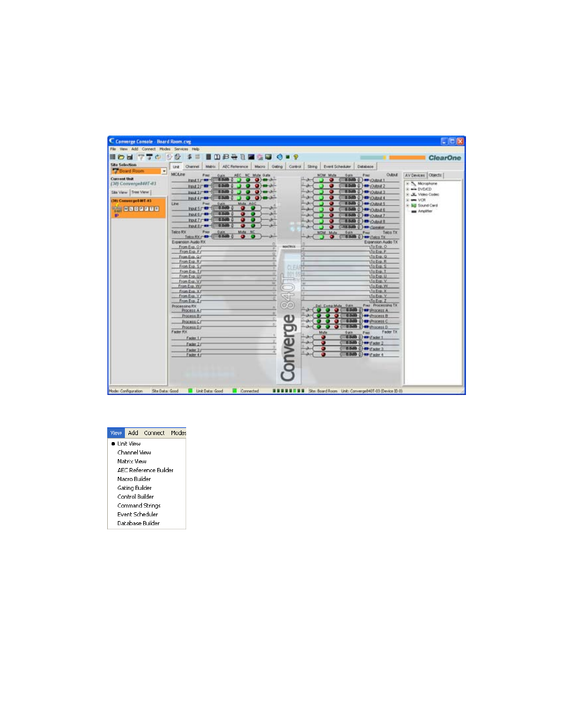Choose Channel View from View menu
Viewport: 562px width, 728px height.
click(134, 452)
